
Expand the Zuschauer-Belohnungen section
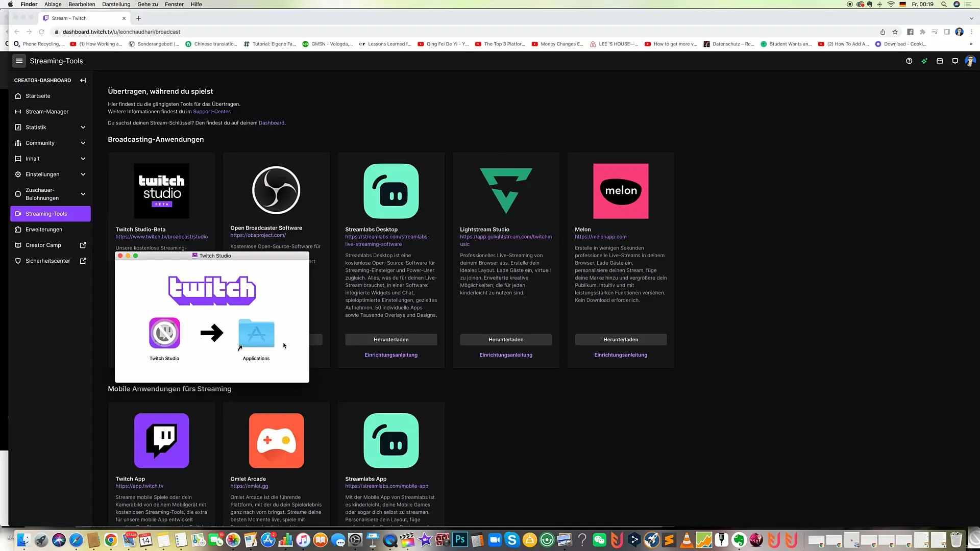pyautogui.click(x=83, y=194)
